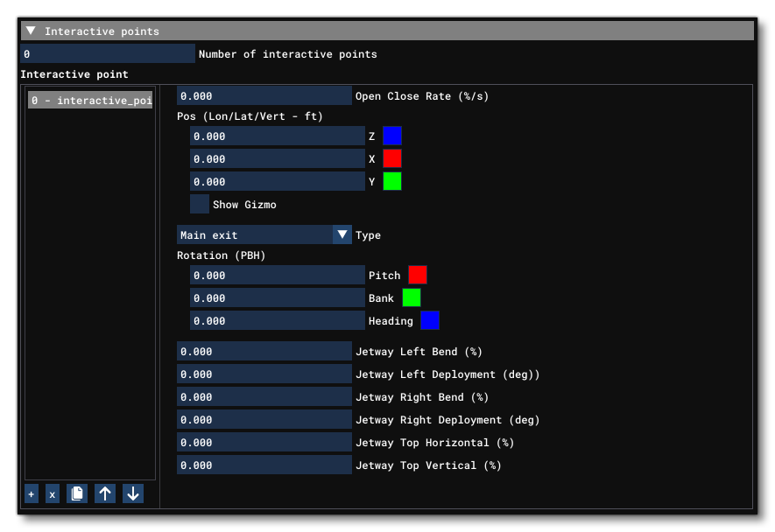775x532 pixels.
Task: Select item 0 - interactive_point in the list
Action: point(88,100)
